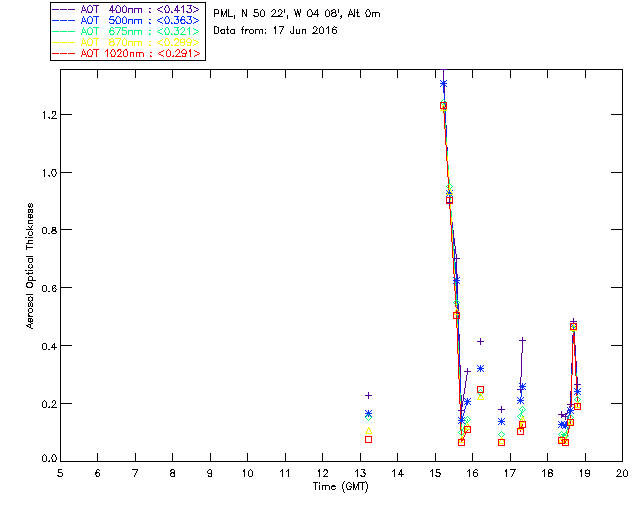Click the PML station location text
The image size is (640, 512).
pos(297,14)
